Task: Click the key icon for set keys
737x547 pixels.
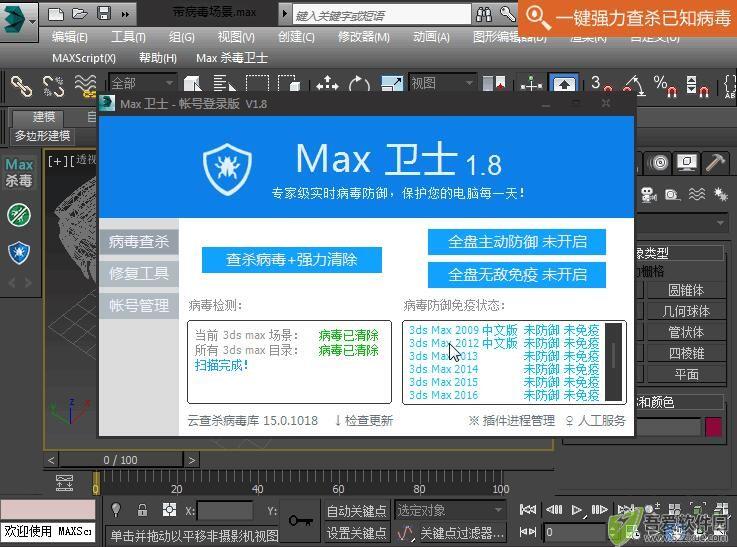Action: [301, 521]
